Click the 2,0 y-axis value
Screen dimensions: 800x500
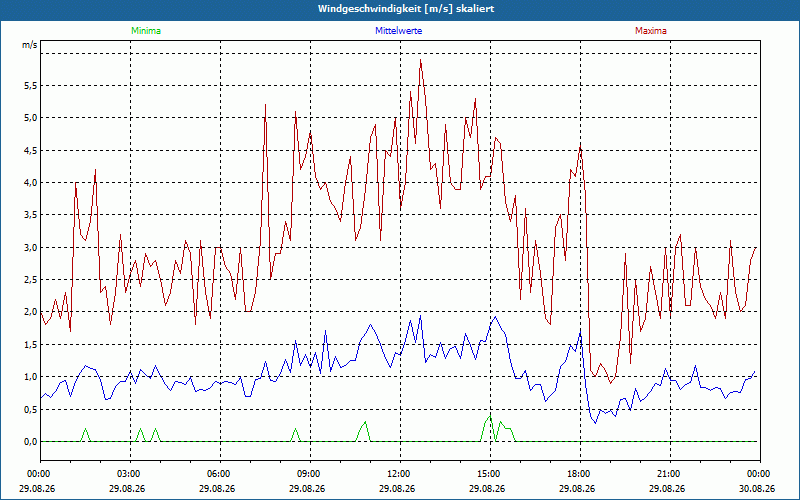(x=31, y=312)
